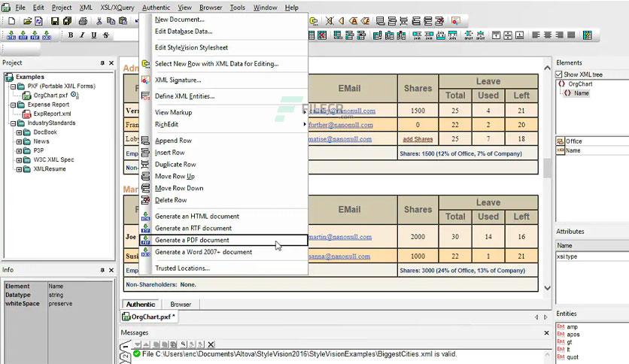Click the Show Large Markup icon
The image size is (629, 364).
pyautogui.click(x=353, y=21)
